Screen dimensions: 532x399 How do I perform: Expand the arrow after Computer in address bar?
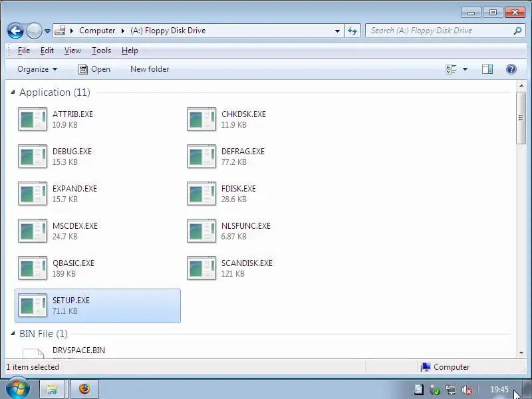[x=123, y=31]
